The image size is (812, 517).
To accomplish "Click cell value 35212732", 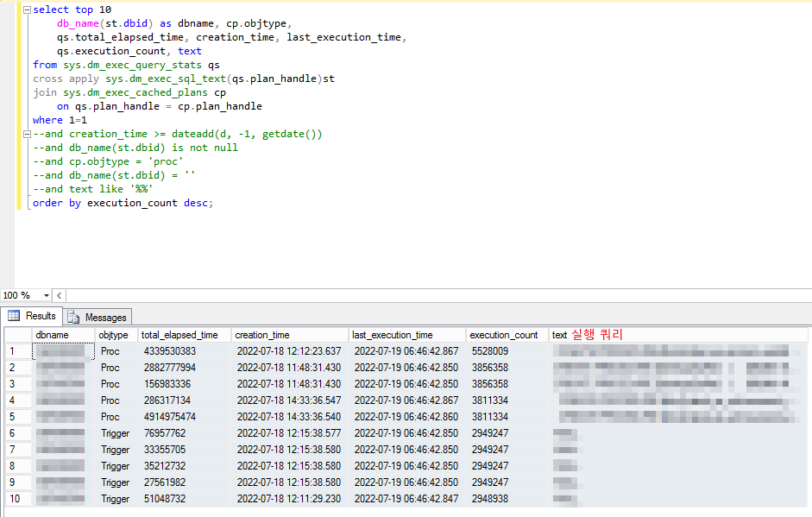I will point(165,466).
